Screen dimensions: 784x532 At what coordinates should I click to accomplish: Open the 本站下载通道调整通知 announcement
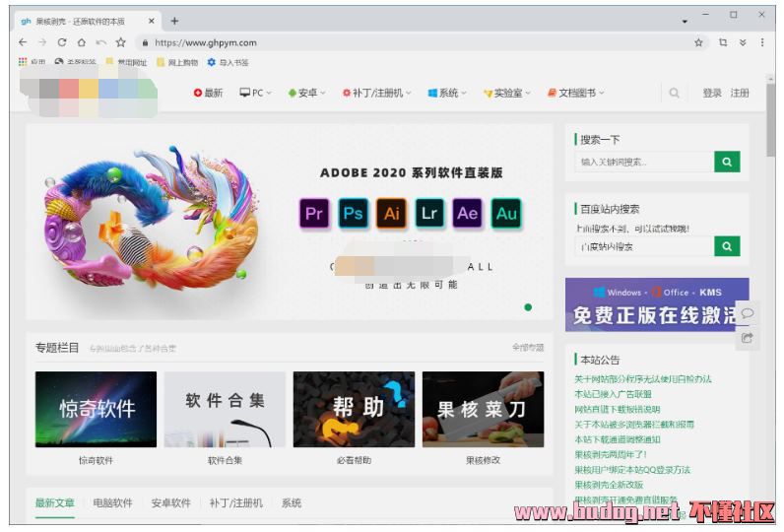(618, 439)
